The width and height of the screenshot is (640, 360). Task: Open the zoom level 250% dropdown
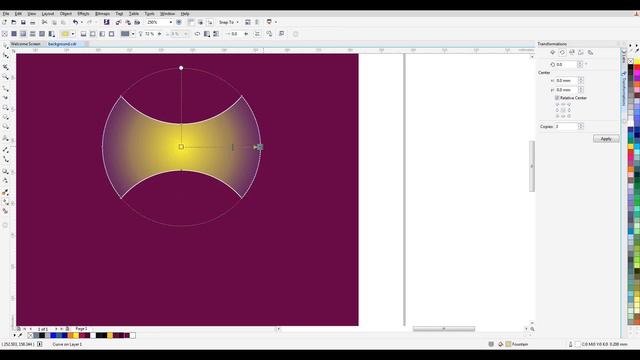click(x=171, y=22)
